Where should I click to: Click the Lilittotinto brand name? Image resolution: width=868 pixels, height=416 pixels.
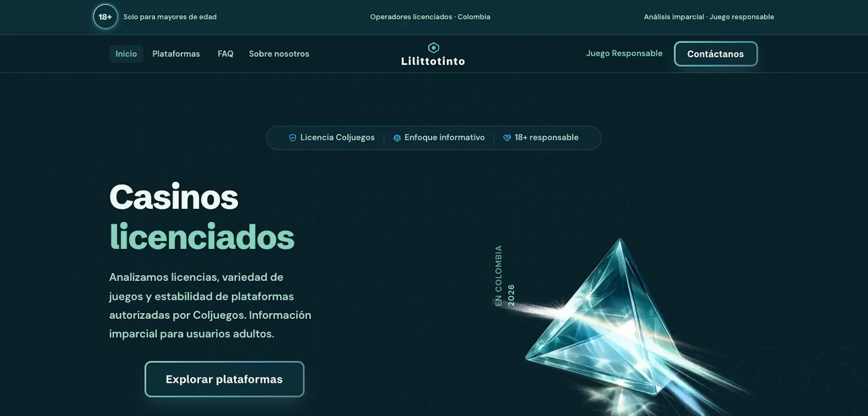pyautogui.click(x=433, y=61)
